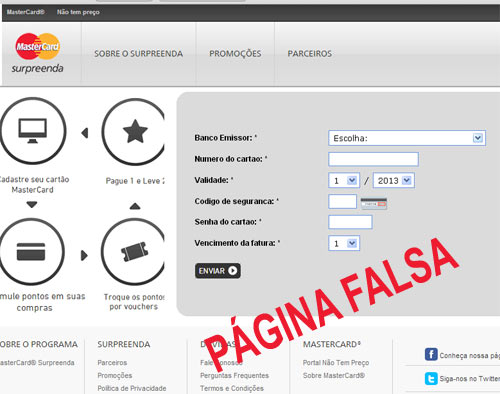Open the footer Parceiros link
The height and width of the screenshot is (394, 500).
pyautogui.click(x=112, y=363)
